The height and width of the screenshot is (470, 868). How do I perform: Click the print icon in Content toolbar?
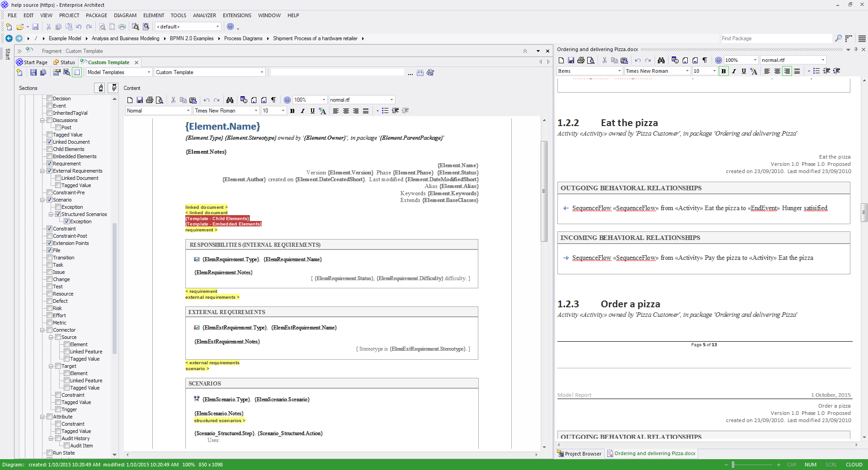click(150, 100)
